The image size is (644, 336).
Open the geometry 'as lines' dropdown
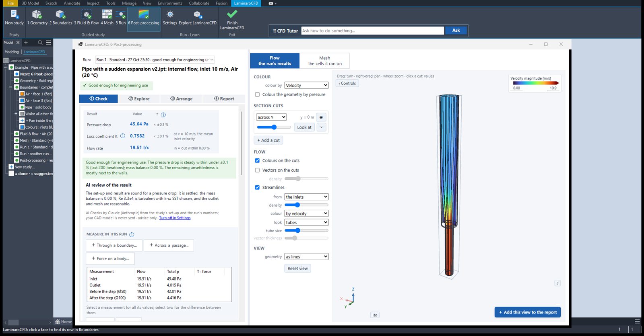pos(307,257)
